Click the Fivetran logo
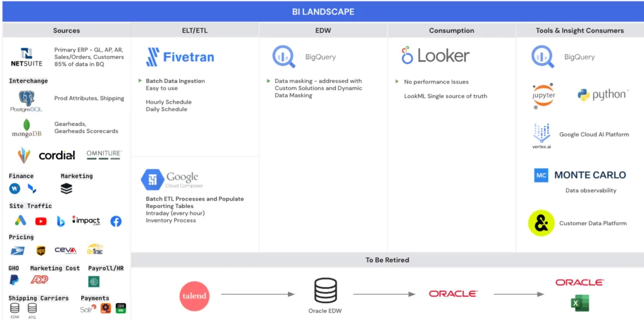Image resolution: width=644 pixels, height=320 pixels. pos(180,57)
